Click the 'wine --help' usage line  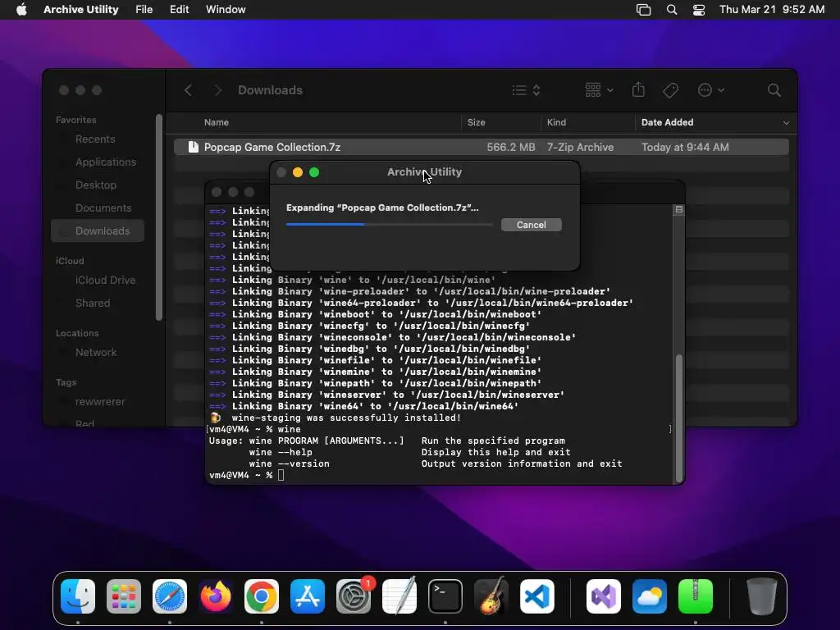coord(410,453)
